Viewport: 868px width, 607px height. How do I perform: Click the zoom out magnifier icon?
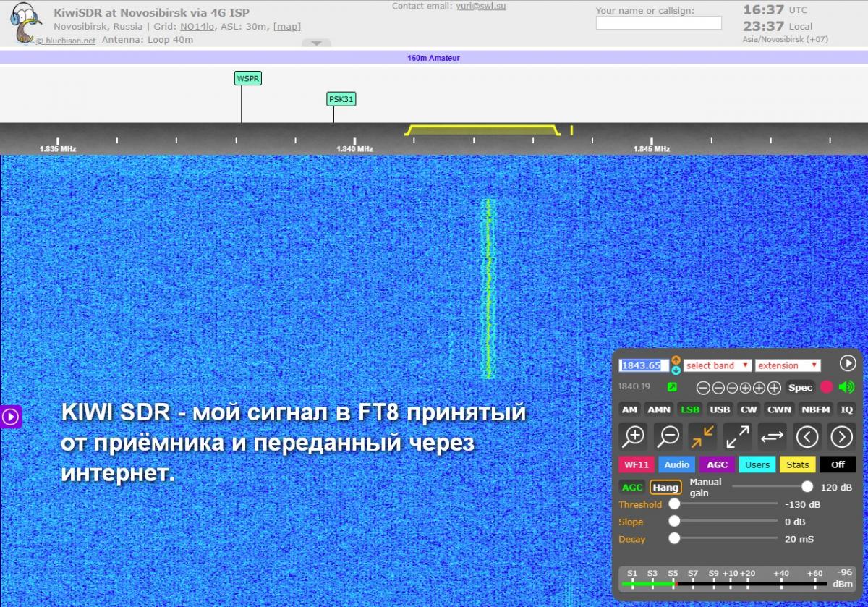(668, 436)
